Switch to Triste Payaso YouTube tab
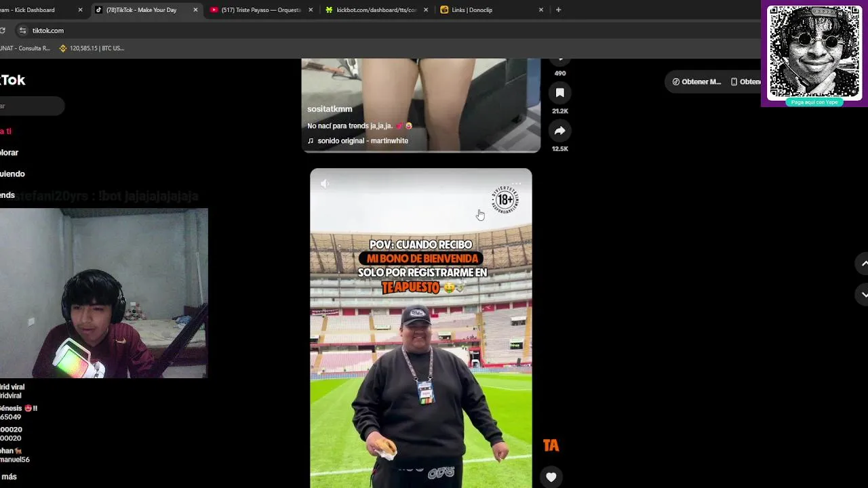868x488 pixels. [x=261, y=10]
